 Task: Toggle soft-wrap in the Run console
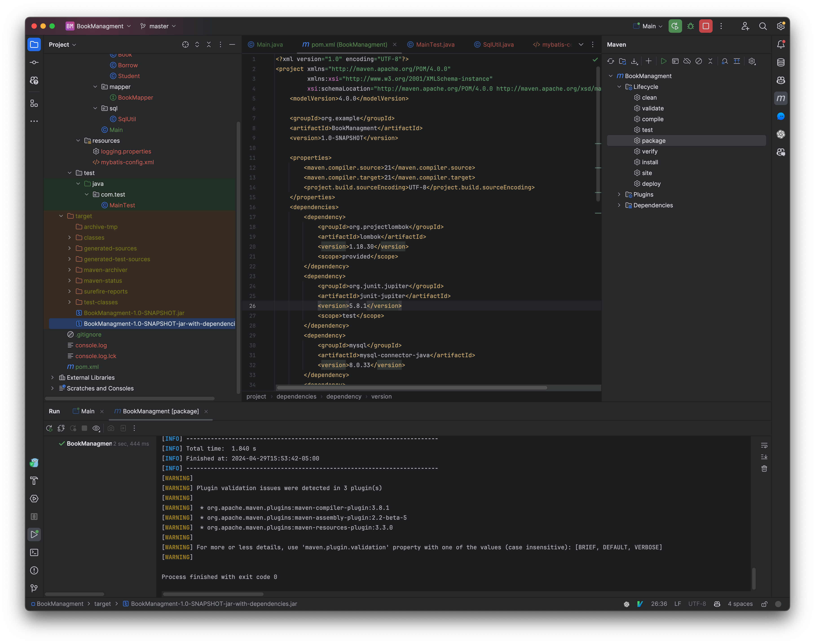point(764,445)
